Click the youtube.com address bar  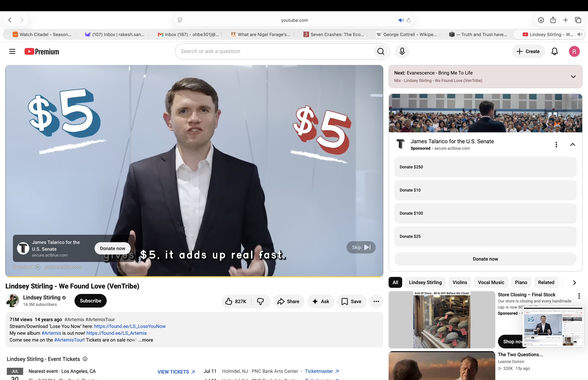click(294, 20)
